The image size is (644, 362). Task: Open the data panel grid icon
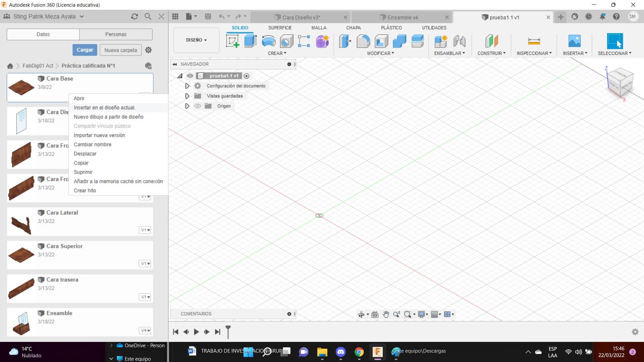coord(175,17)
